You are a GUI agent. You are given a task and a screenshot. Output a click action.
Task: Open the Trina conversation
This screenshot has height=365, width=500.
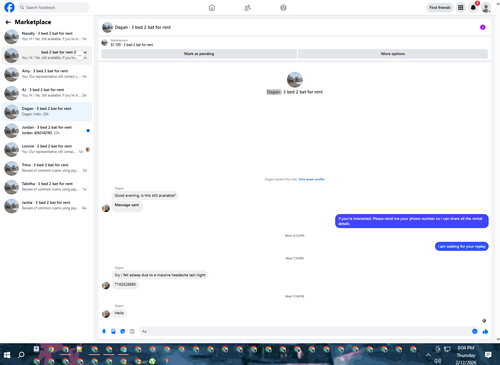[x=47, y=168]
